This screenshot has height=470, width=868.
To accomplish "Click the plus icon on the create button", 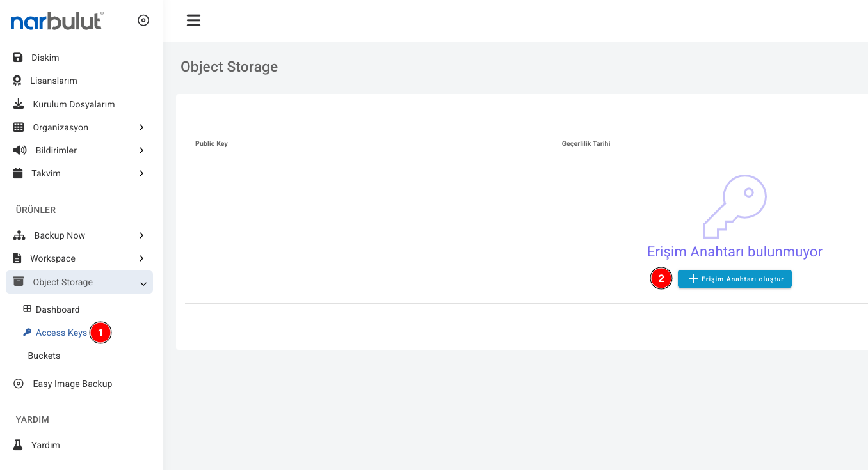I will tap(693, 279).
